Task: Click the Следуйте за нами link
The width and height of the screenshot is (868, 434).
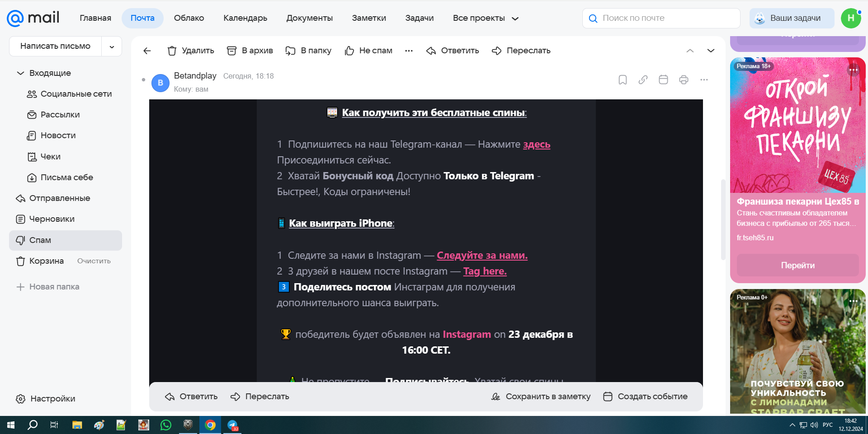Action: (x=482, y=255)
